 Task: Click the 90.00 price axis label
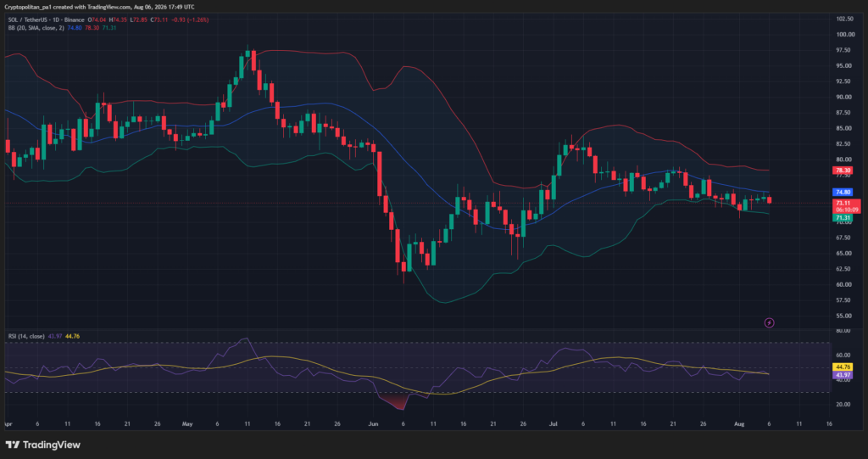coord(843,97)
